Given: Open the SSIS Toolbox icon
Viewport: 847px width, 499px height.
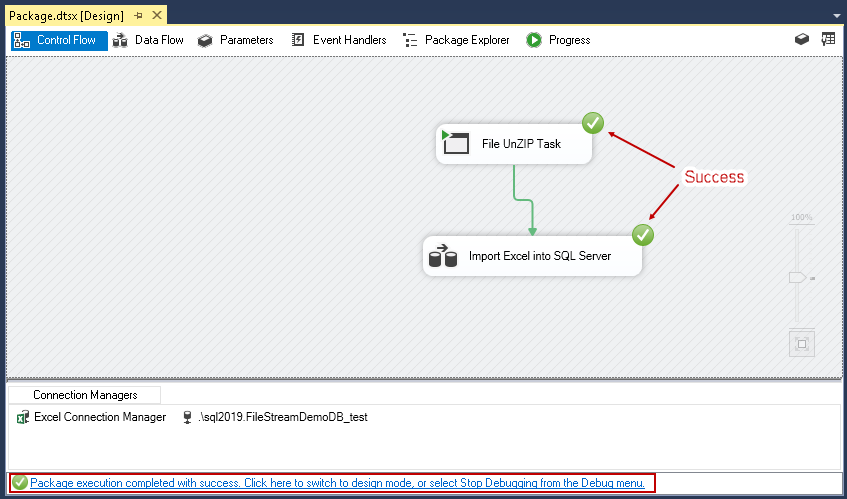Looking at the screenshot, I should (802, 39).
